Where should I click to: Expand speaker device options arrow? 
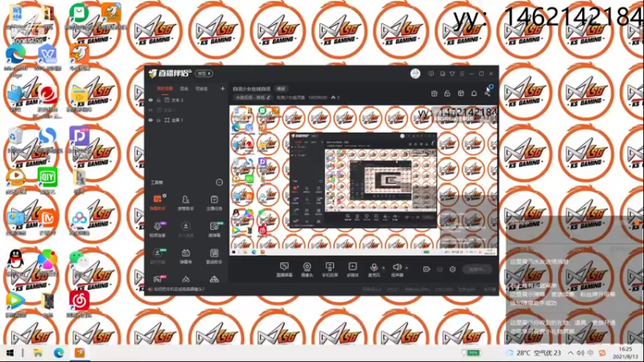[x=407, y=268]
